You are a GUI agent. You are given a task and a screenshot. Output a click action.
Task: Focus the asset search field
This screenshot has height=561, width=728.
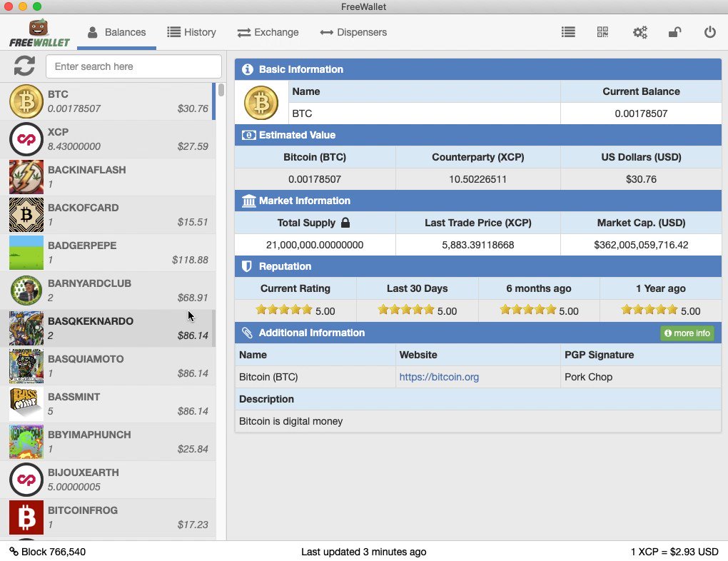(x=133, y=66)
